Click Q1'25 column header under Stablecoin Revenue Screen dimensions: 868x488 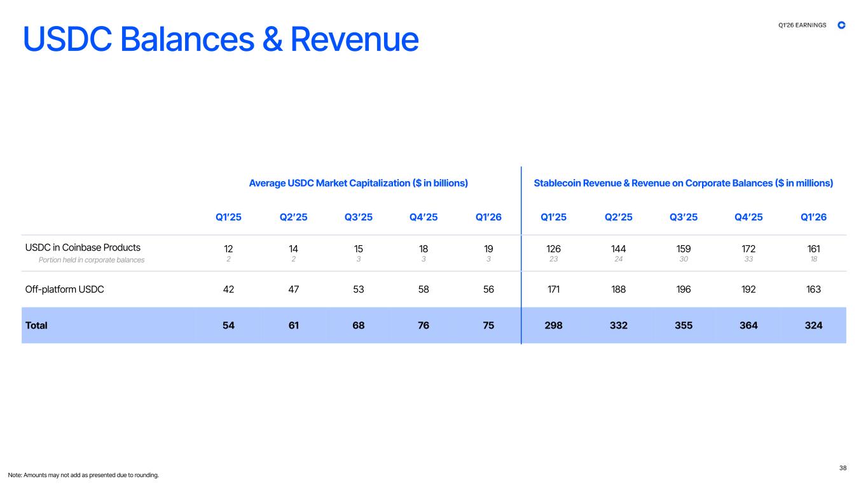554,217
